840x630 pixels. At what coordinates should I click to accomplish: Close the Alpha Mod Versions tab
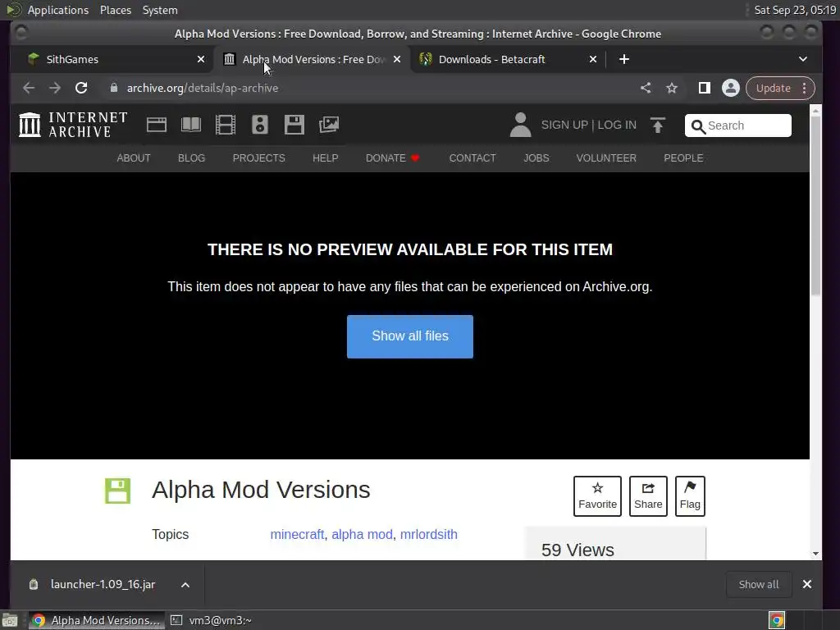point(397,59)
